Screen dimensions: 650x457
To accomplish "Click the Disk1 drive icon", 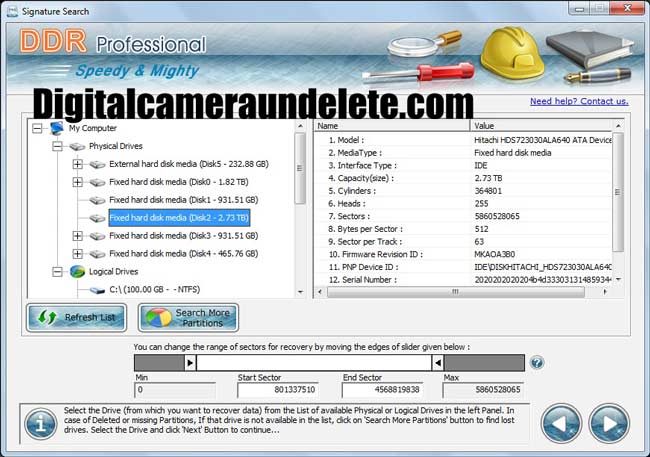I will [97, 200].
